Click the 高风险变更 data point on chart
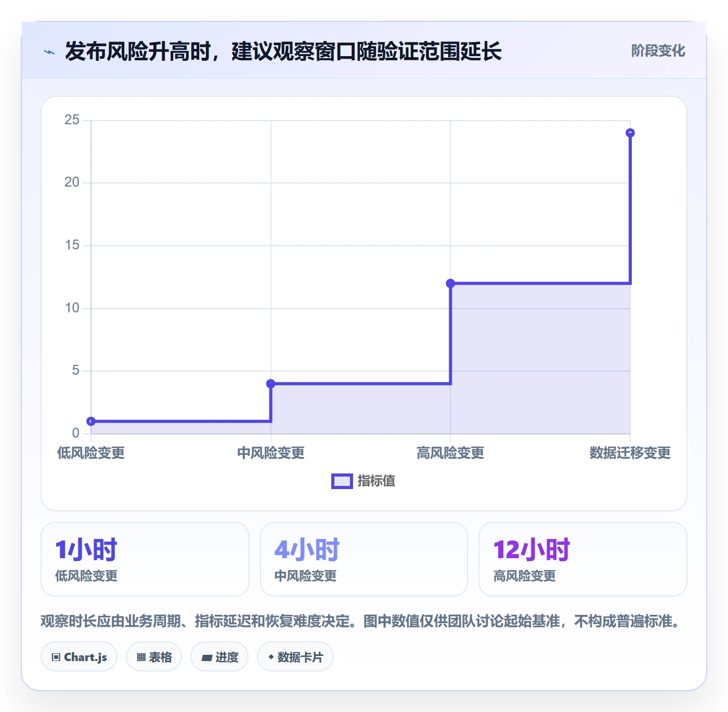 click(450, 283)
